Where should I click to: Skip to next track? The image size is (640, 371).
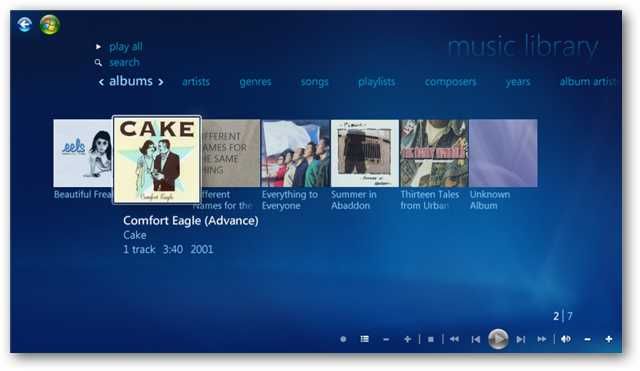(x=520, y=339)
